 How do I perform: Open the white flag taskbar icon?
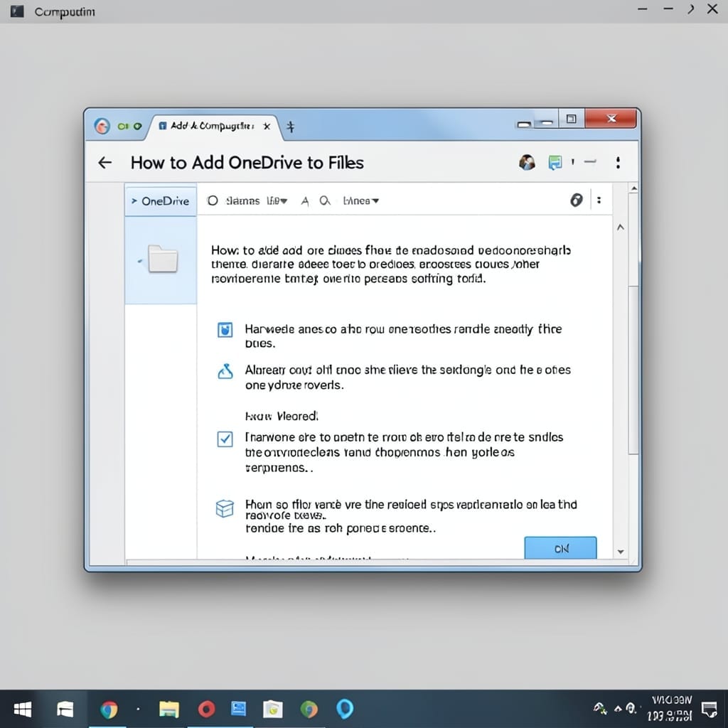click(x=65, y=710)
